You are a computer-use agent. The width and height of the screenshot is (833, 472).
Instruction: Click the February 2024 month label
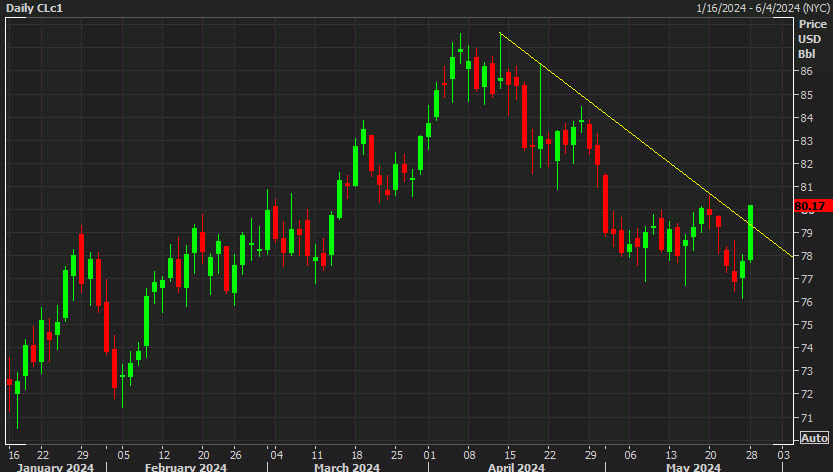[186, 467]
